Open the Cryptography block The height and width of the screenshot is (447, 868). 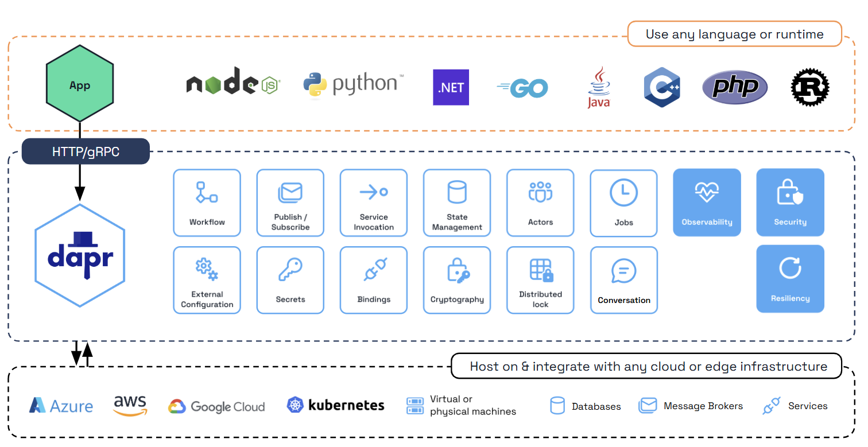(457, 280)
